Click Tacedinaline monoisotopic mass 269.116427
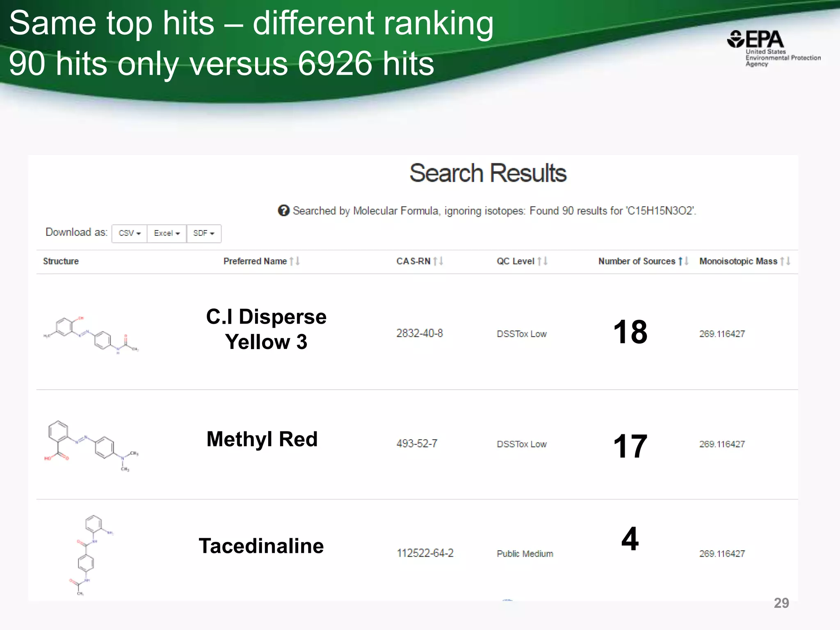Viewport: 840px width, 630px height. (x=722, y=554)
